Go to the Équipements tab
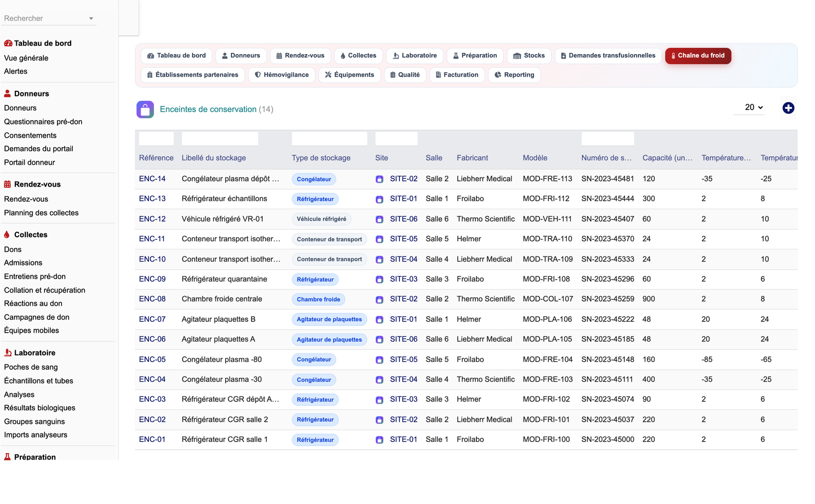 coord(349,75)
